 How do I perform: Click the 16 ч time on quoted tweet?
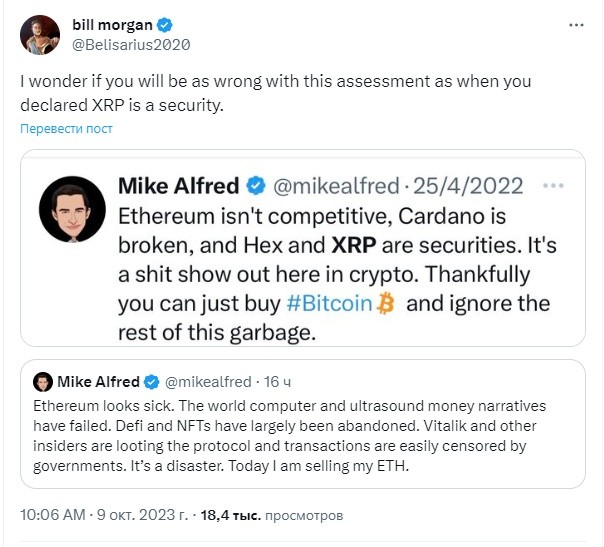tap(277, 382)
